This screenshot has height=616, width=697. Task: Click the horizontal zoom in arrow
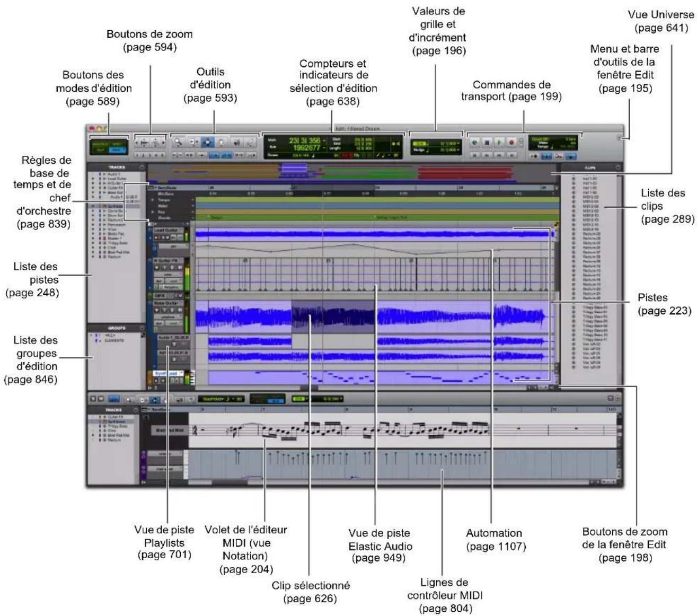163,143
